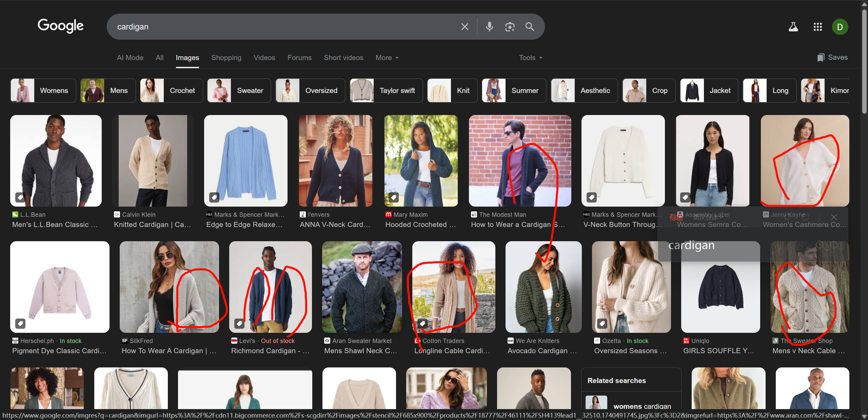Expand the More search options dropdown
The image size is (868, 420).
click(387, 58)
